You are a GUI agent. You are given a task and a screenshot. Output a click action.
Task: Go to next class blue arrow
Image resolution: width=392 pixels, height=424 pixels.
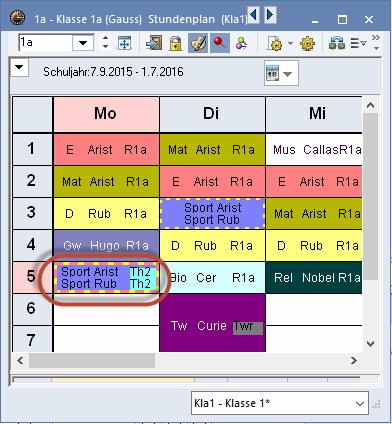point(270,14)
